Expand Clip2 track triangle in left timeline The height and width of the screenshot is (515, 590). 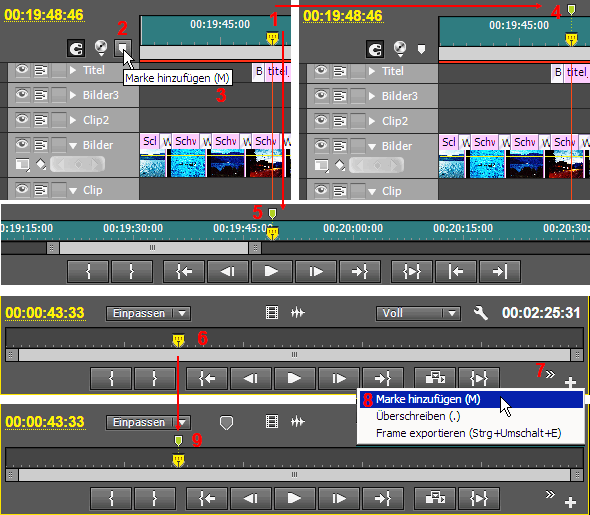click(73, 120)
